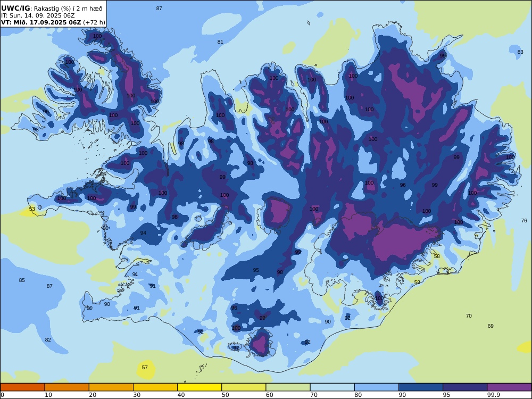Screen dimensions: 532x399
Task: Click the '10' legend tick label
Action: click(x=48, y=395)
